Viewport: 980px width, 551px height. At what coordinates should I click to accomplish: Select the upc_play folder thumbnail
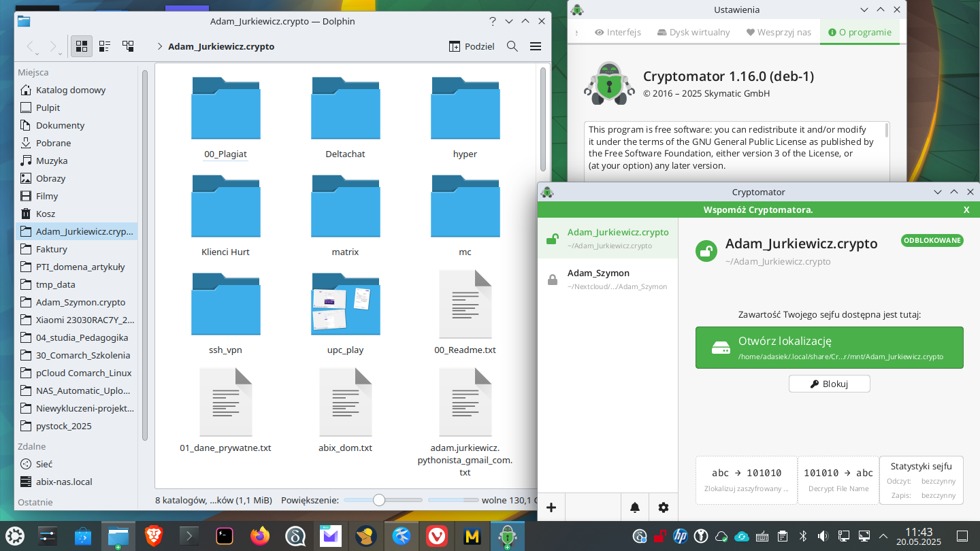point(346,304)
